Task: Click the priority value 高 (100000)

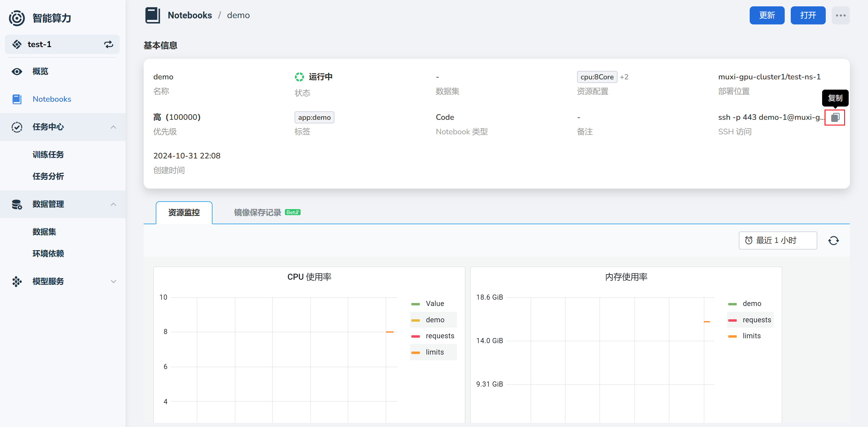Action: coord(177,117)
